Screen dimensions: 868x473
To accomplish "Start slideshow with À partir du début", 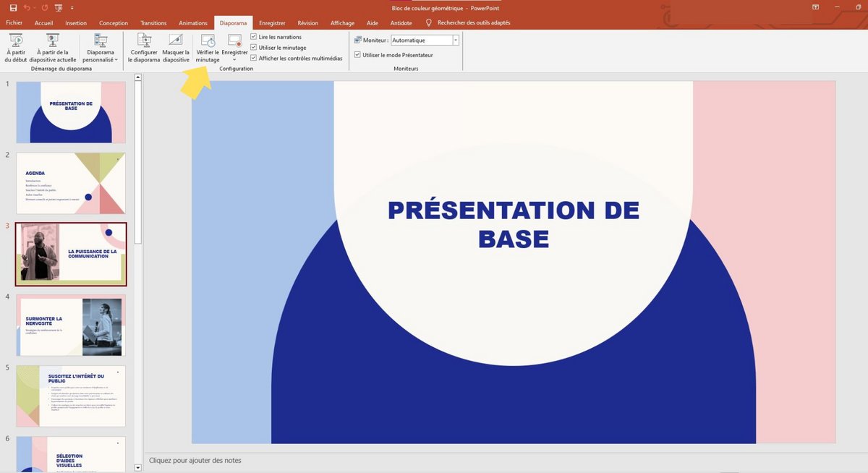I will tap(15, 48).
